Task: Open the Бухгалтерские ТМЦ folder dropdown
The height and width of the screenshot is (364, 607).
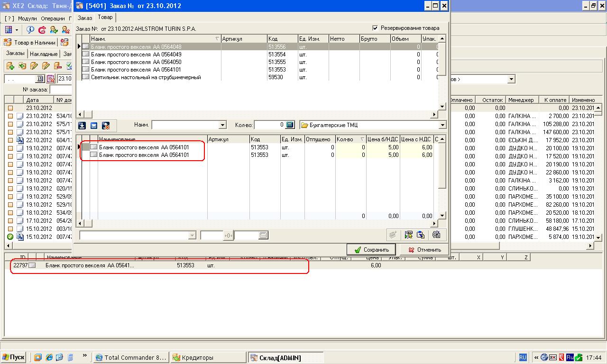Action: (x=442, y=125)
